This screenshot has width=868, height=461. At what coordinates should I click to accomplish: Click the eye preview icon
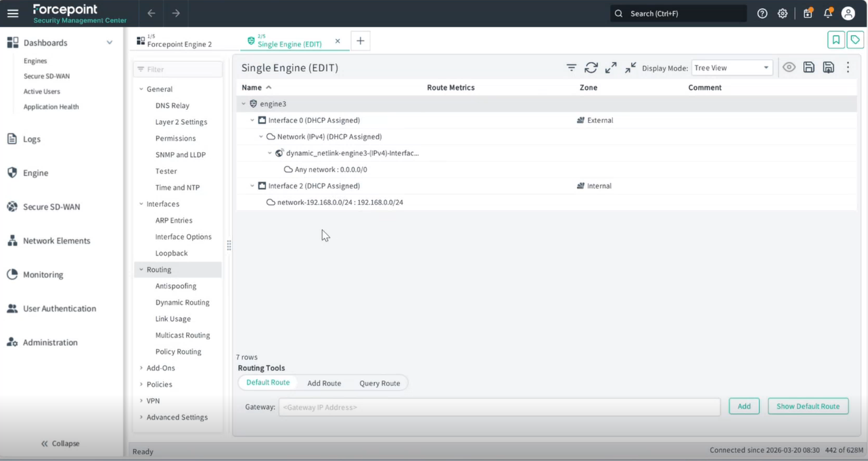tap(789, 67)
